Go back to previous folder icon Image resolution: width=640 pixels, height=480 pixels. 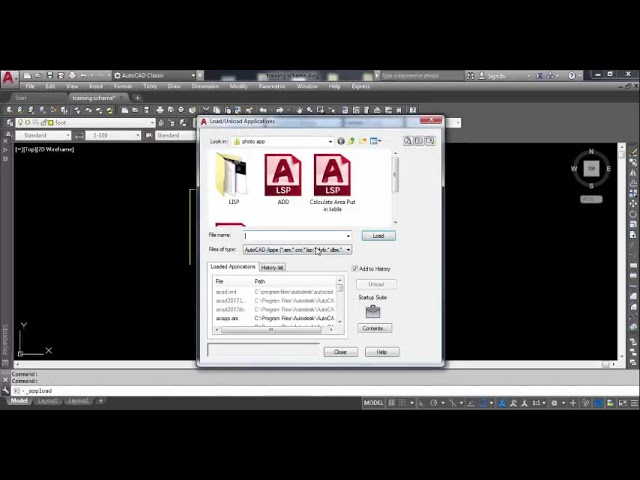click(x=341, y=141)
